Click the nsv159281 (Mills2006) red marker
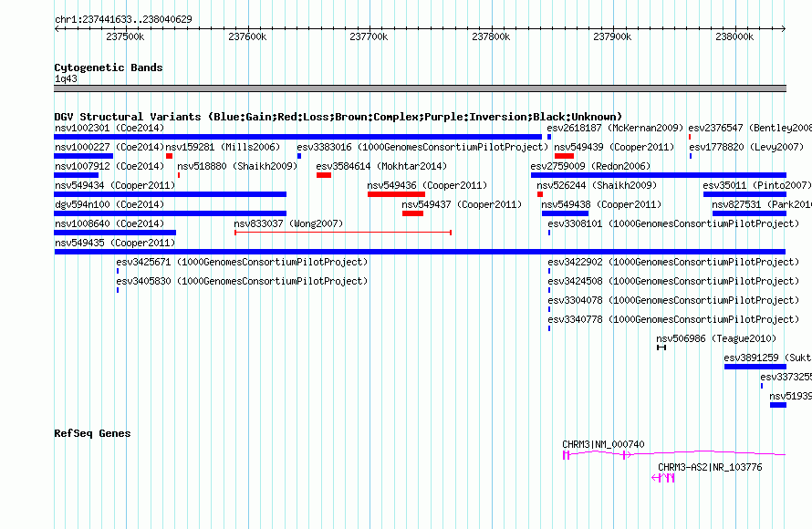The height and width of the screenshot is (529, 812). tap(170, 156)
